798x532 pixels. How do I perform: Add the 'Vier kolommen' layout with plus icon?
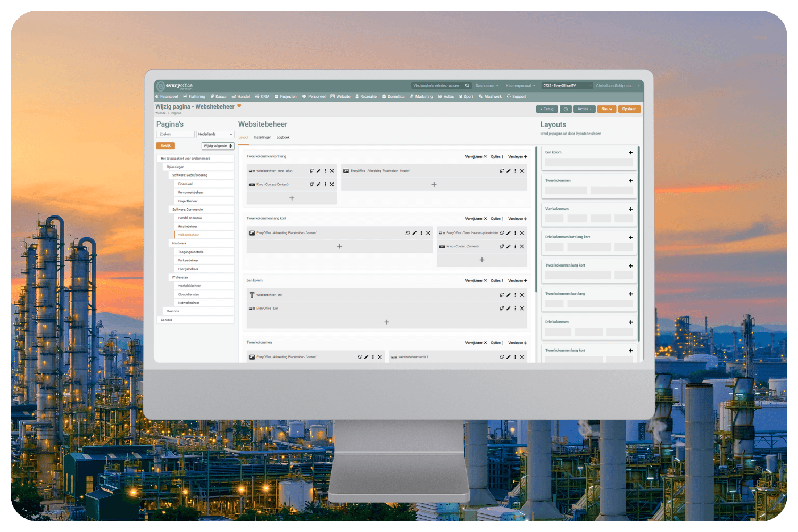[630, 209]
